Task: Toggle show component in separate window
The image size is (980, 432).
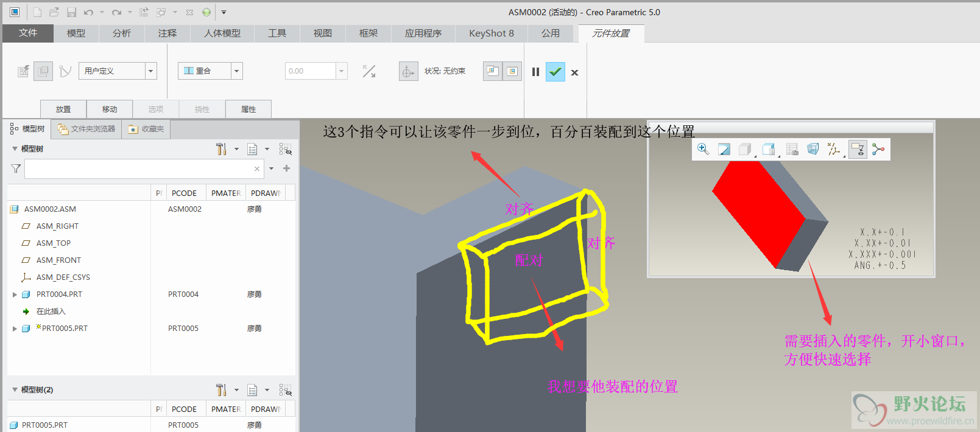Action: pyautogui.click(x=493, y=71)
